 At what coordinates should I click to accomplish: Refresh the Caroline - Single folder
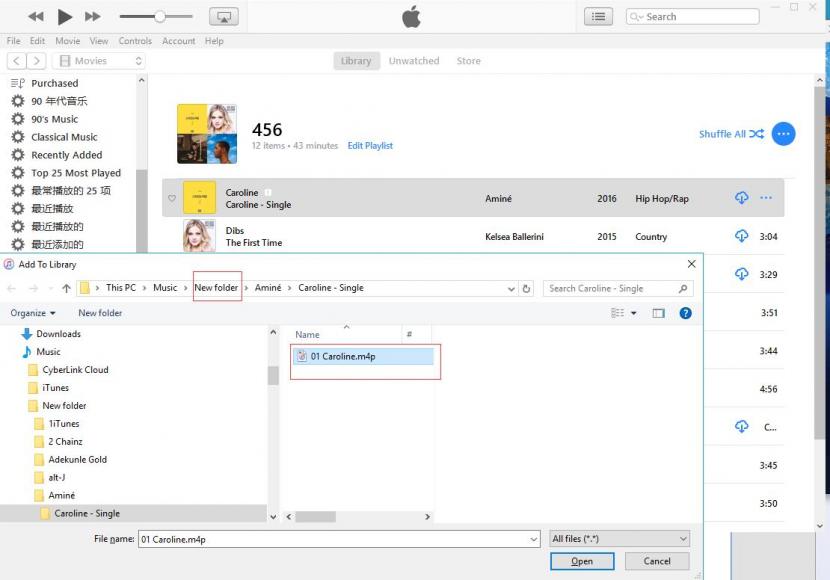tap(526, 289)
